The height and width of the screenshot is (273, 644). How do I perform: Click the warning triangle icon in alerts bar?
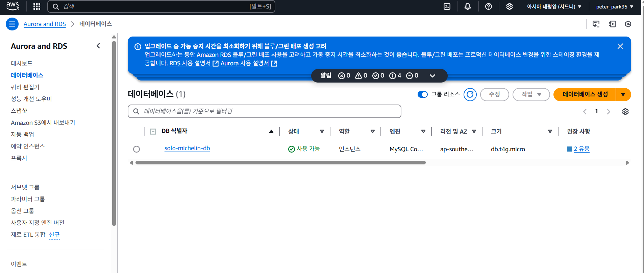click(x=358, y=76)
